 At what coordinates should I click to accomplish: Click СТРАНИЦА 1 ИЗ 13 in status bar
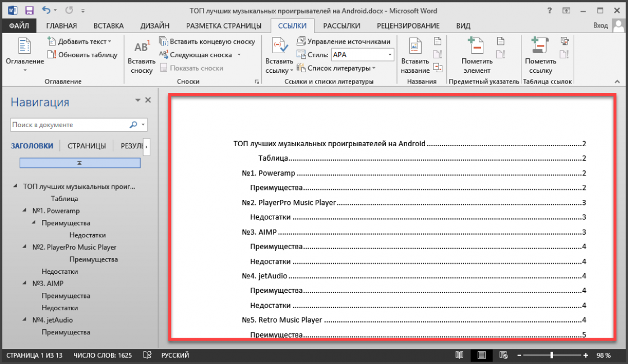point(34,355)
